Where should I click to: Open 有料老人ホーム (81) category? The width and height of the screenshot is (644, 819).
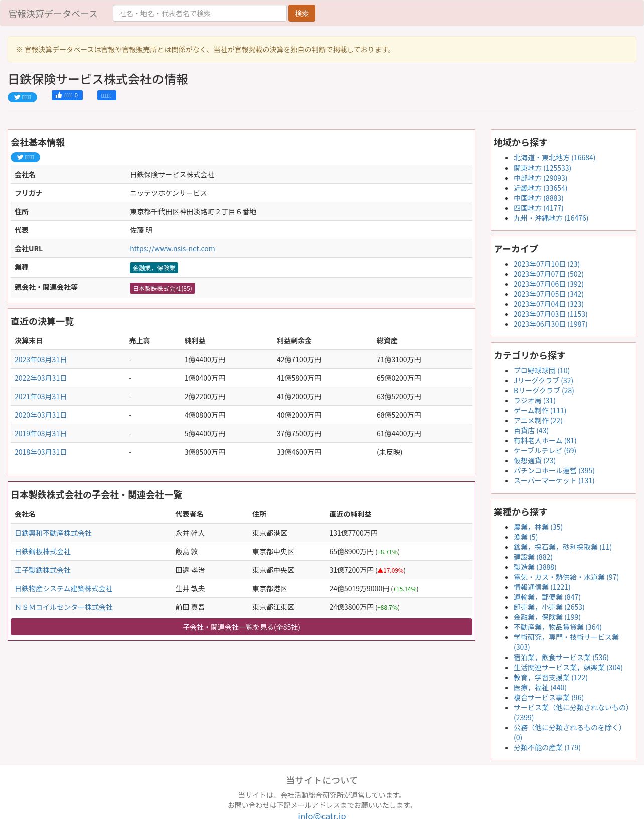pyautogui.click(x=545, y=441)
